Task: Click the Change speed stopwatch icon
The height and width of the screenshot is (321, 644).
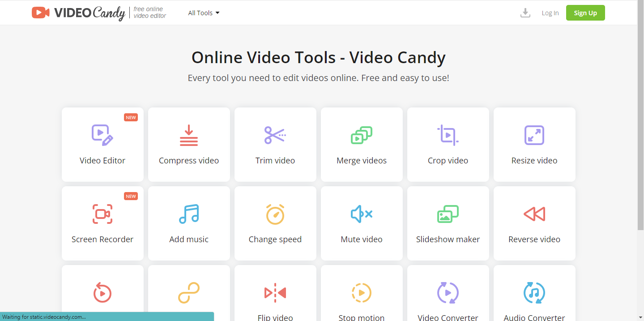Action: click(x=275, y=214)
